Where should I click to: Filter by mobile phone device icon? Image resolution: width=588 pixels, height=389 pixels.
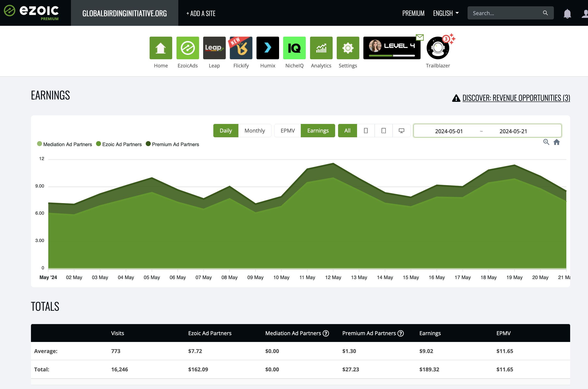pos(366,130)
